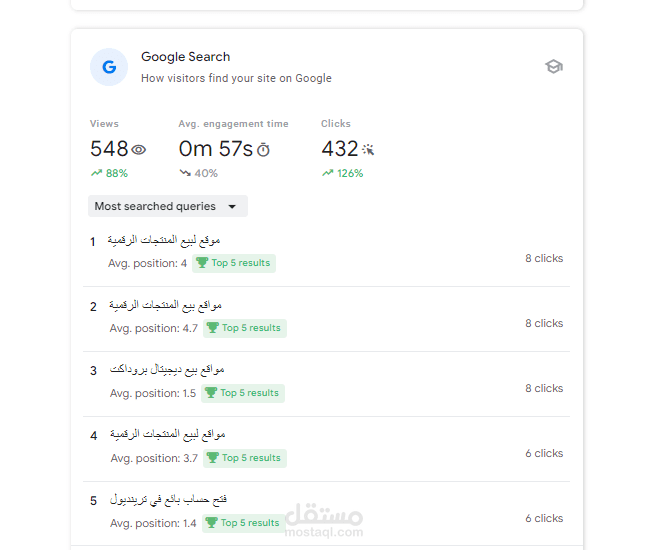Click the Google Search card title
The height and width of the screenshot is (550, 649).
185,57
